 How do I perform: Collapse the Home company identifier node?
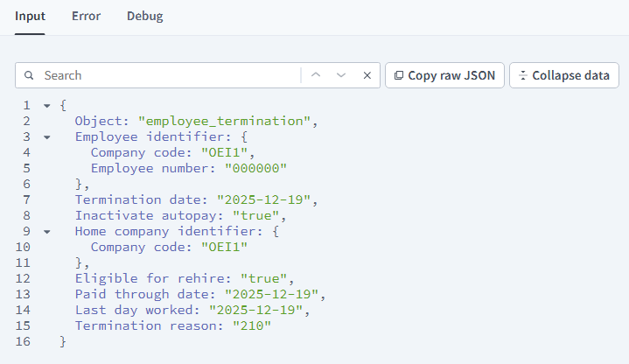(x=46, y=231)
